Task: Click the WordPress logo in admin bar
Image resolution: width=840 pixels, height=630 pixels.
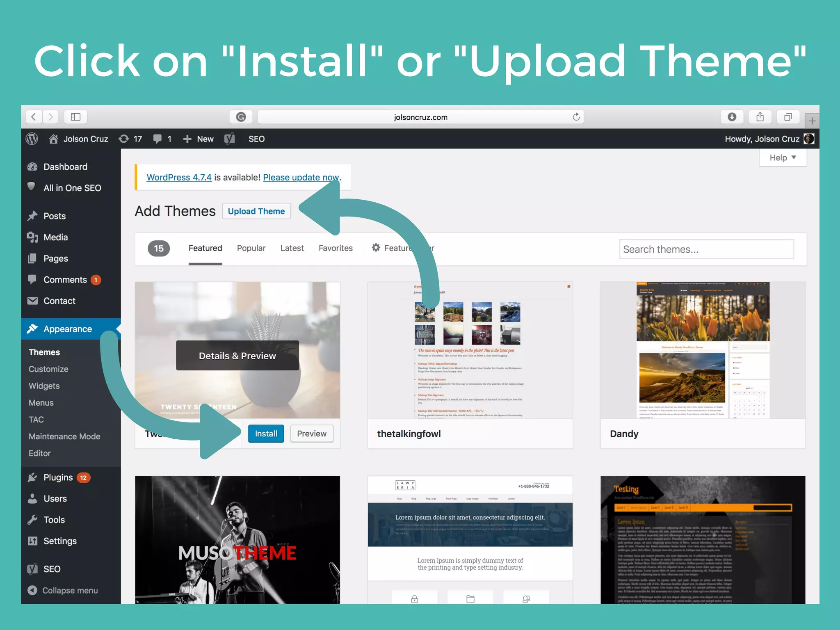Action: (x=32, y=139)
